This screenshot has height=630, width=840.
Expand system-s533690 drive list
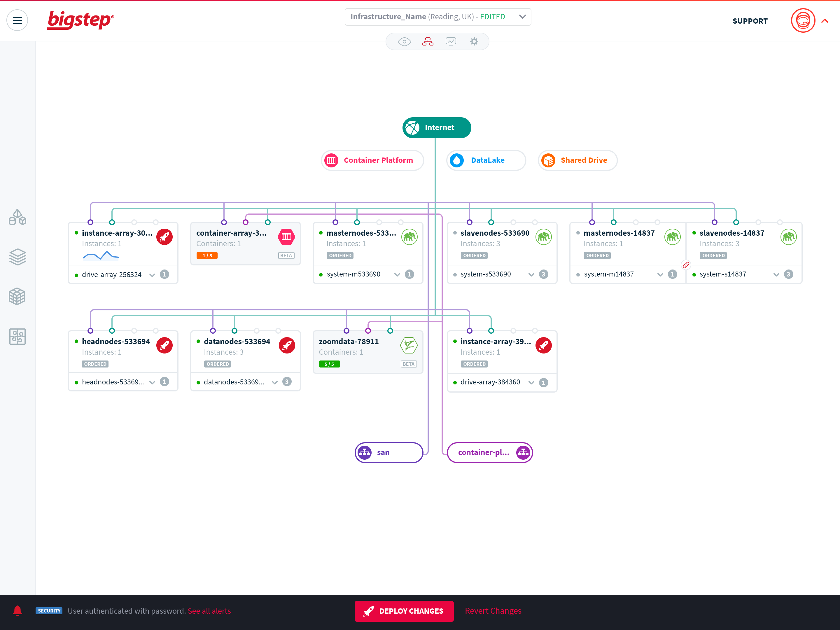tap(531, 274)
